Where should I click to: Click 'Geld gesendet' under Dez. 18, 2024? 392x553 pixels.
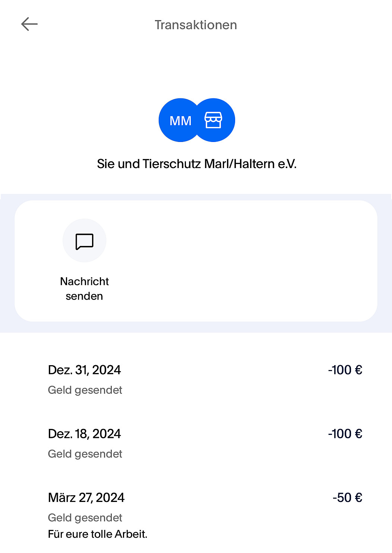click(x=85, y=454)
